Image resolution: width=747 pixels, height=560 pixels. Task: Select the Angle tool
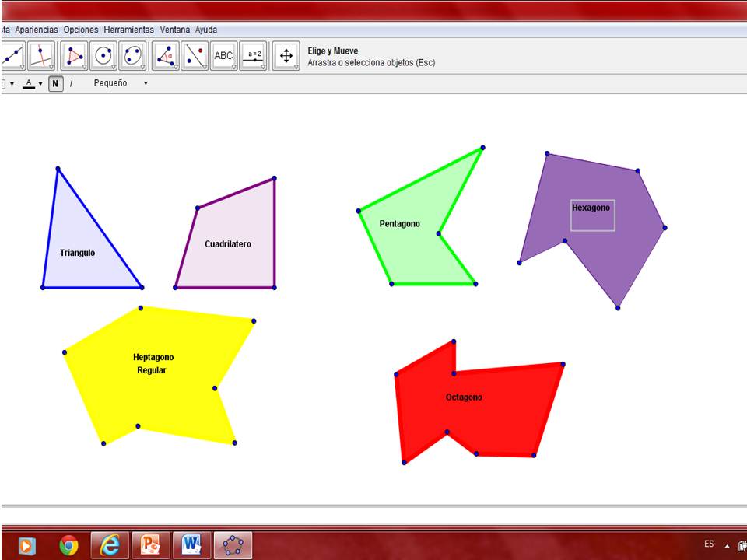tap(165, 56)
